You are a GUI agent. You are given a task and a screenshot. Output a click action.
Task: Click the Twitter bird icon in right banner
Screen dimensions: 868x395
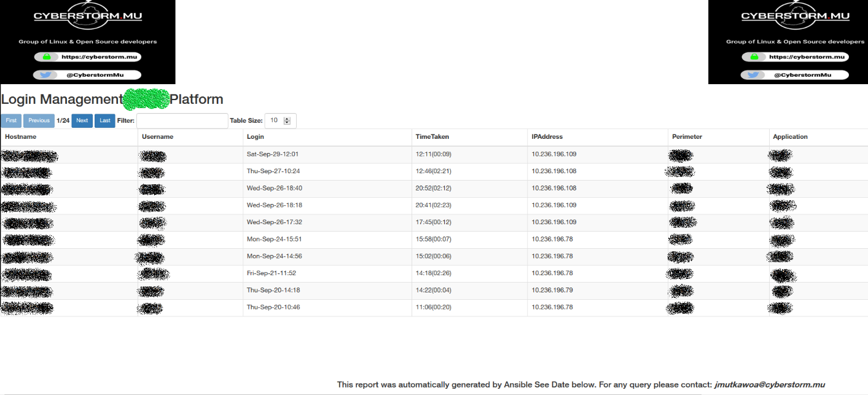point(753,75)
